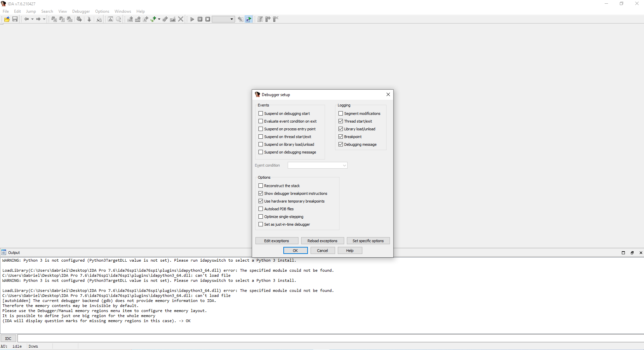This screenshot has height=350, width=644.
Task: Start the debugger process with play icon
Action: tap(192, 19)
